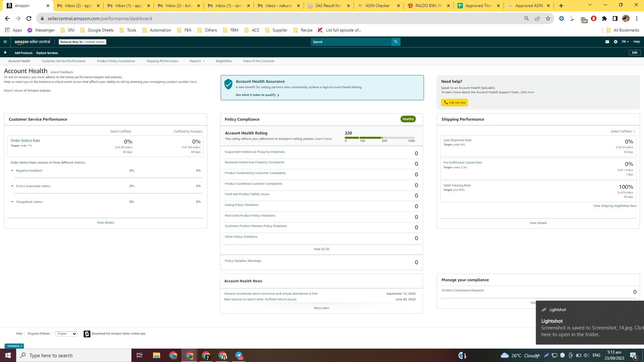Viewport: 644px width, 362px height.
Task: Expand the Reports dropdown menu
Action: [x=197, y=61]
